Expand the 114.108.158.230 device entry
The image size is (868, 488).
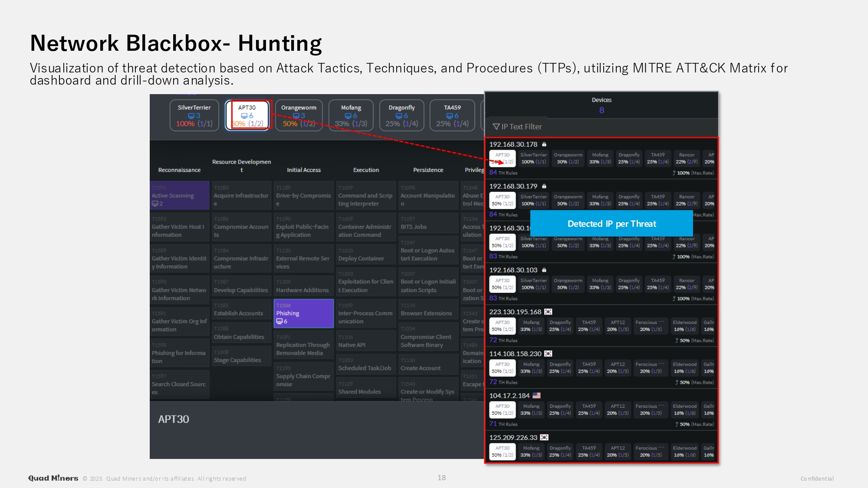[x=515, y=354]
